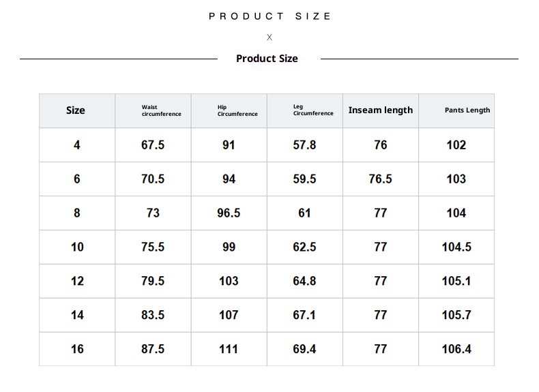The image size is (539, 392).
Task: Select the Leg Circumference column header
Action: click(312, 110)
